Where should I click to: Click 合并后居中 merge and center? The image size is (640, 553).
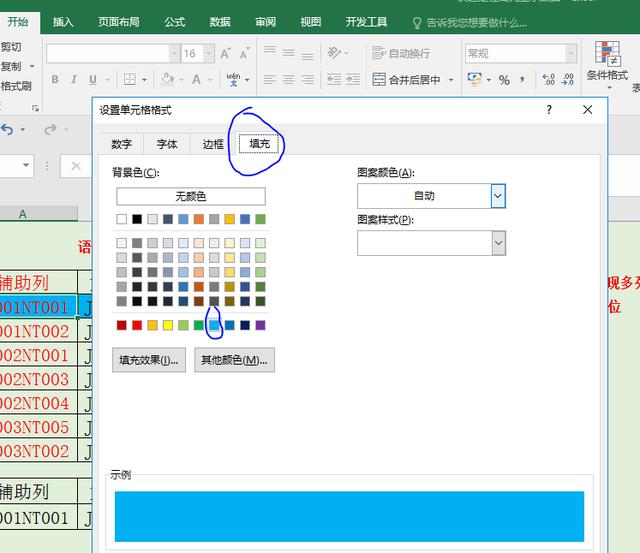coord(407,80)
